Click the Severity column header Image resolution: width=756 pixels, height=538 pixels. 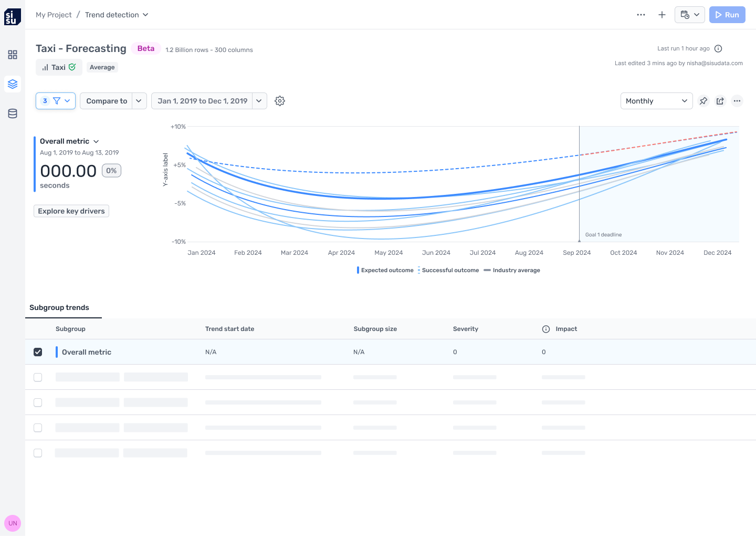pyautogui.click(x=466, y=329)
